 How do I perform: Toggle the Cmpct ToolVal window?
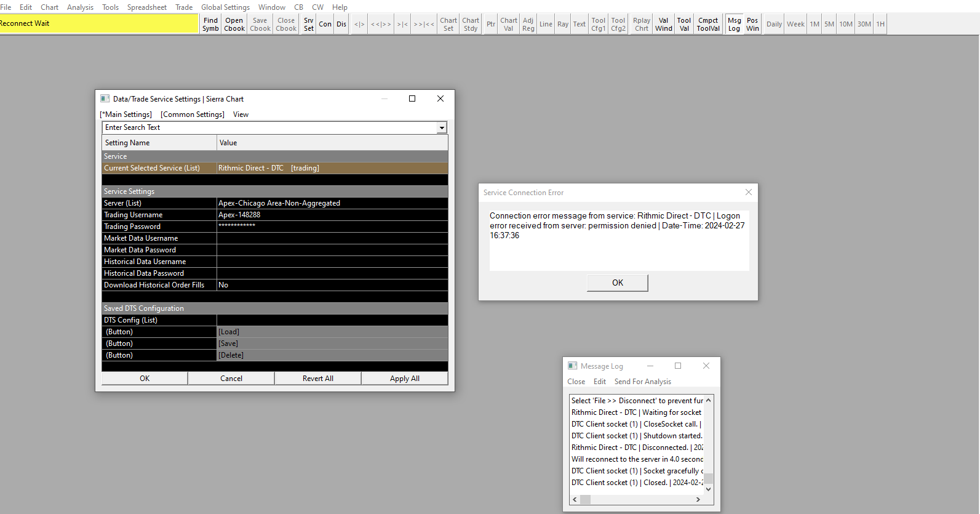coord(708,24)
